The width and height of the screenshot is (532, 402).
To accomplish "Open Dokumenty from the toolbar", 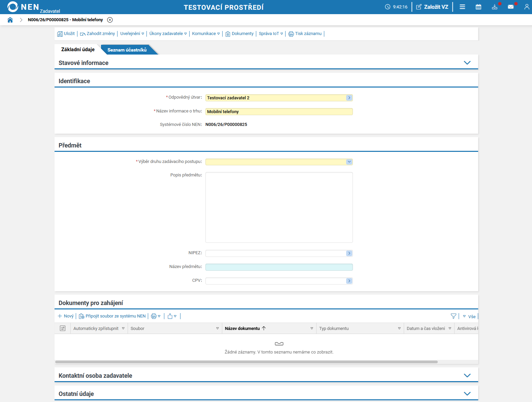I will [239, 34].
